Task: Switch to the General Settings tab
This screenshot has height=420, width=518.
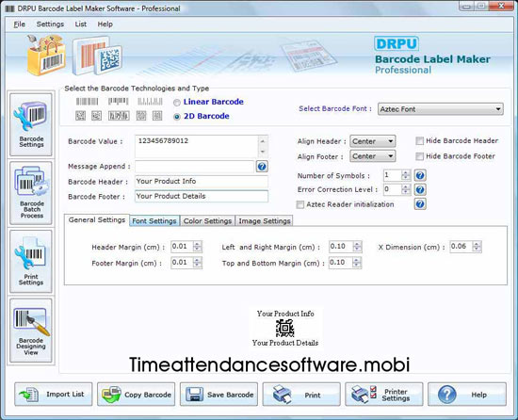Action: [97, 220]
